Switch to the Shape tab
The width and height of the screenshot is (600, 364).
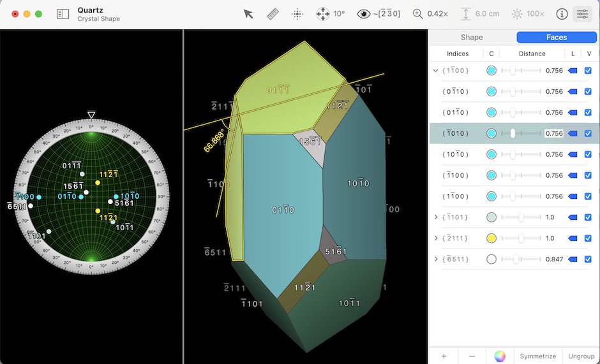click(472, 38)
